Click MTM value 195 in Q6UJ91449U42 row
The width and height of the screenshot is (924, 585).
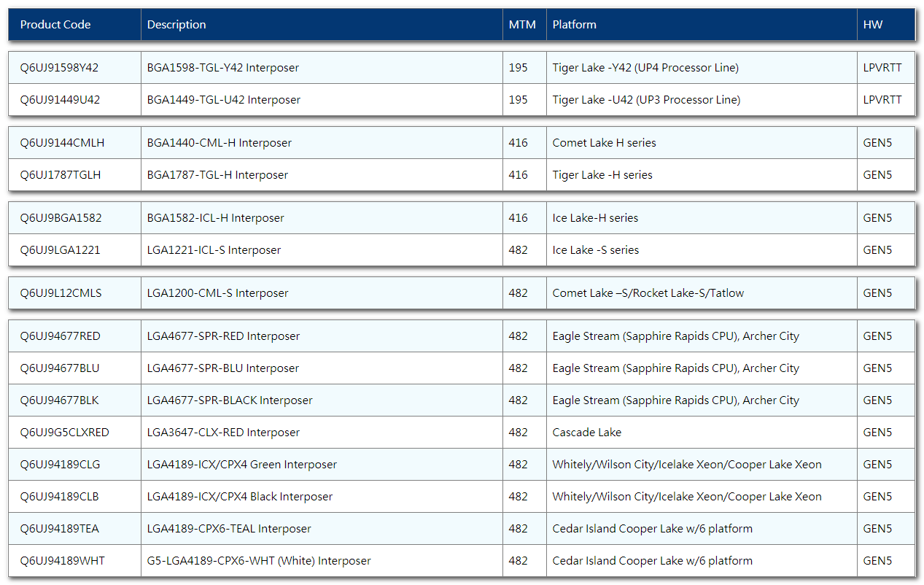519,100
